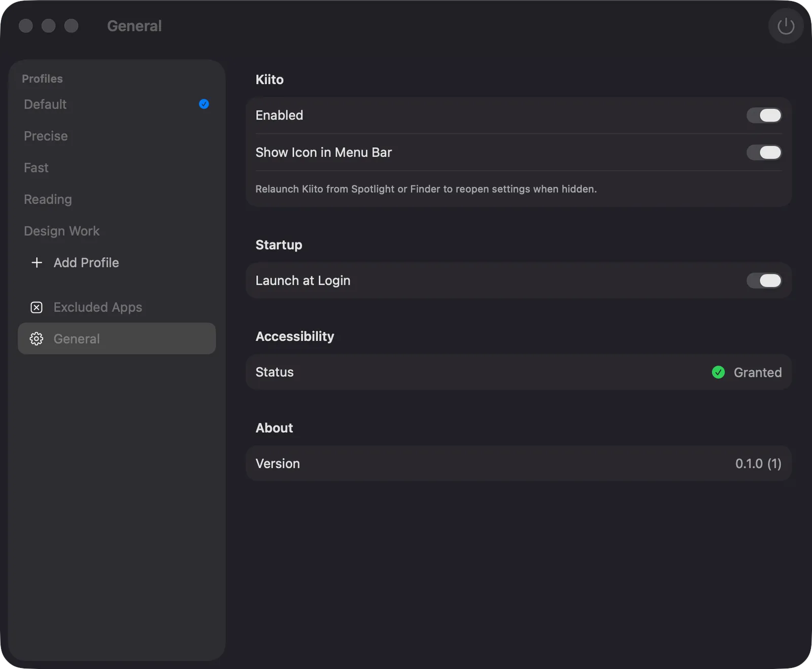Click the green Granted checkmark icon
This screenshot has height=669, width=812.
718,372
